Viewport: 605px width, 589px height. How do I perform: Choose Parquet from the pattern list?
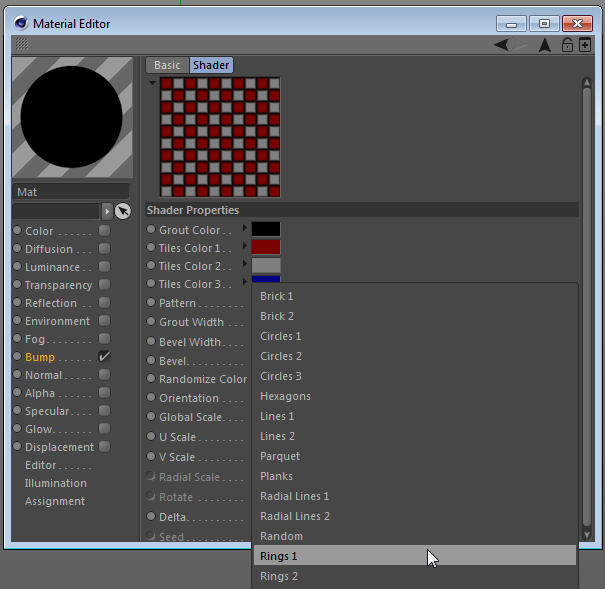coord(415,456)
